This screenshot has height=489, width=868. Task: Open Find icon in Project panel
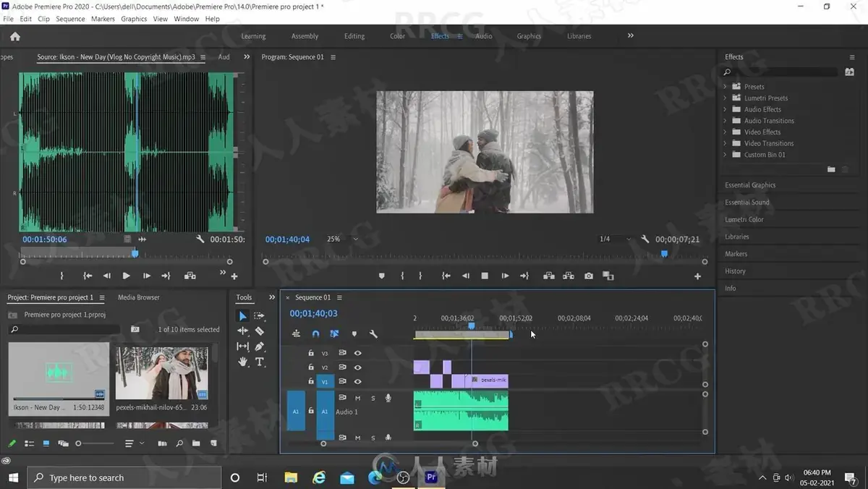pos(179,443)
